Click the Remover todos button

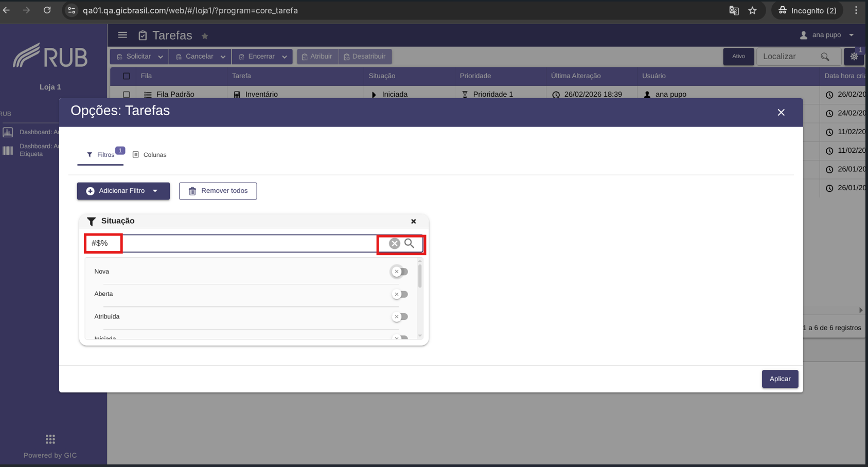218,191
